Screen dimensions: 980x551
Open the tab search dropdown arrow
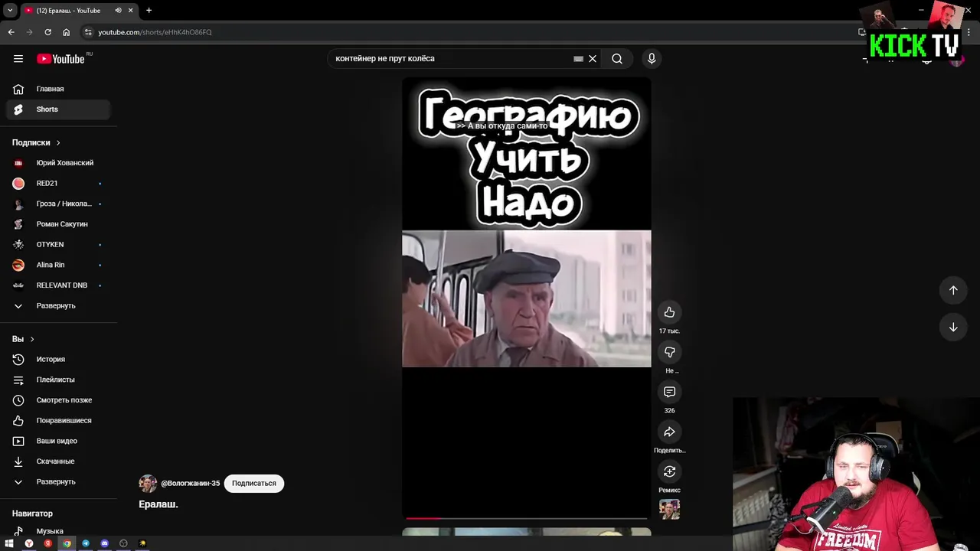(x=10, y=11)
